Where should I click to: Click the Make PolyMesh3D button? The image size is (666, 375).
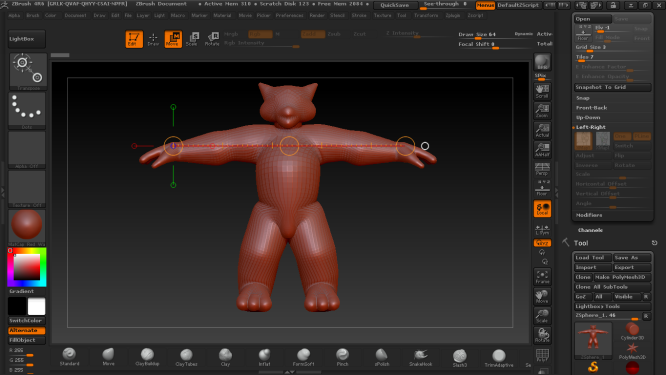[622, 277]
